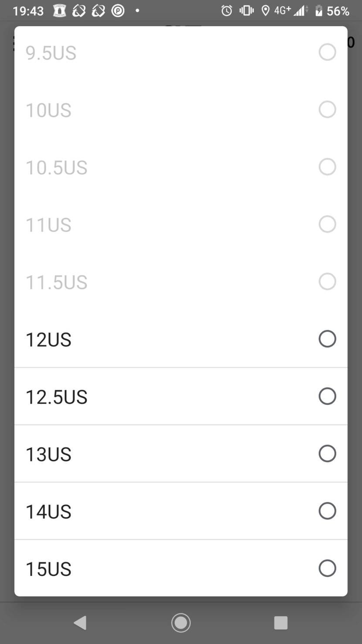
Task: Tap the greyed-out 10US size label
Action: pyautogui.click(x=48, y=110)
